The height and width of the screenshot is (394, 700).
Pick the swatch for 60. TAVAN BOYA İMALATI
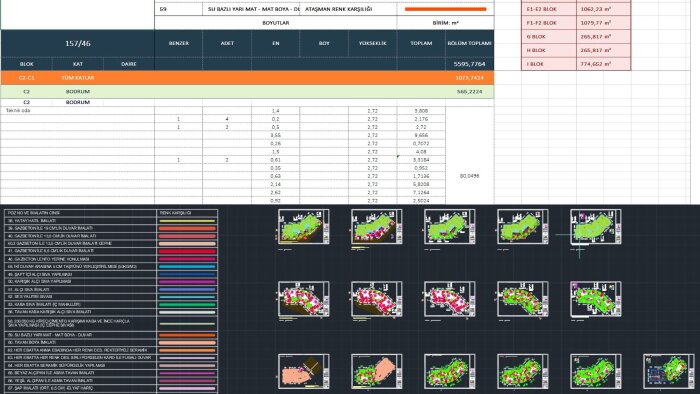[x=187, y=343]
